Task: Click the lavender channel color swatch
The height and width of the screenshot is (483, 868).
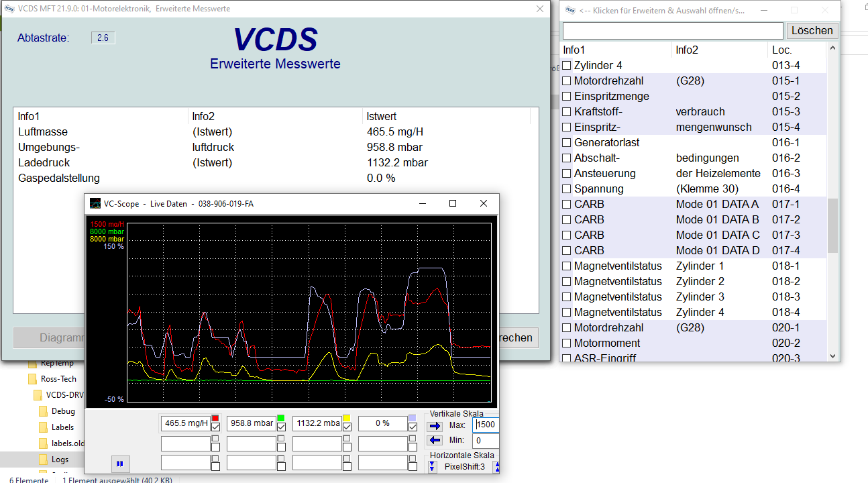Action: pos(413,419)
